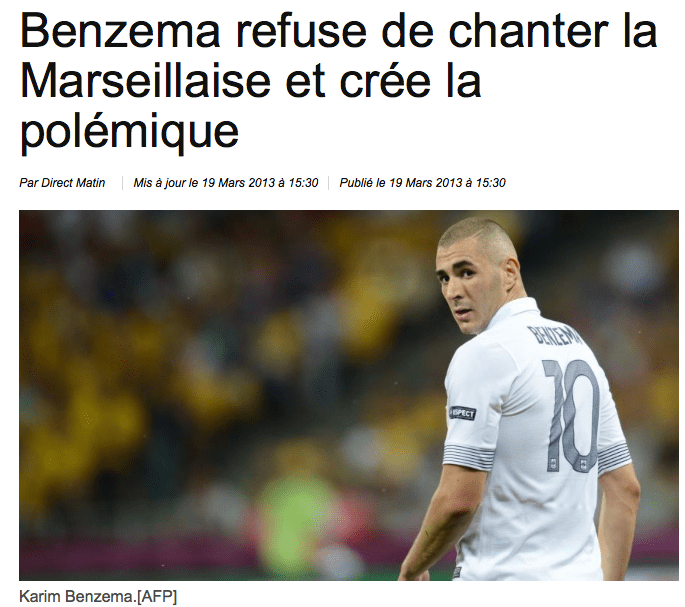Click the small crest inside the digit 0

pos(582,465)
